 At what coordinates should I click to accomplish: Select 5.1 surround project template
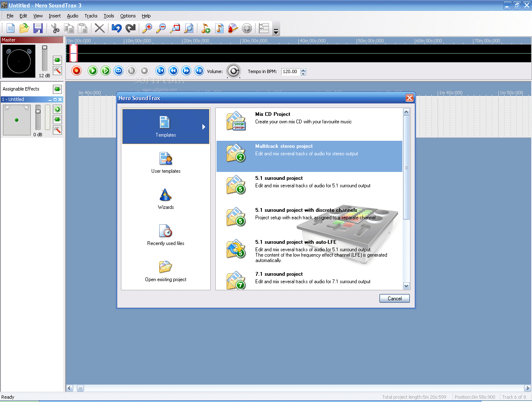point(309,188)
